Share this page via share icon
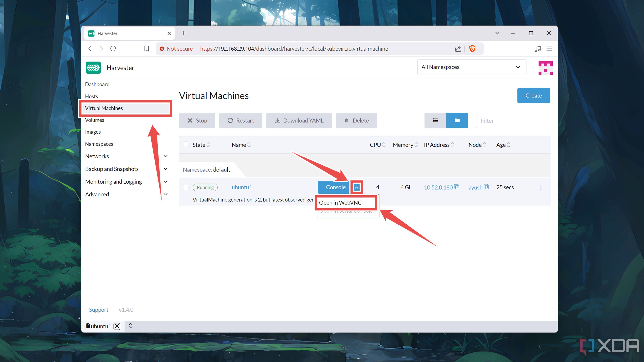This screenshot has width=644, height=362. 458,49
